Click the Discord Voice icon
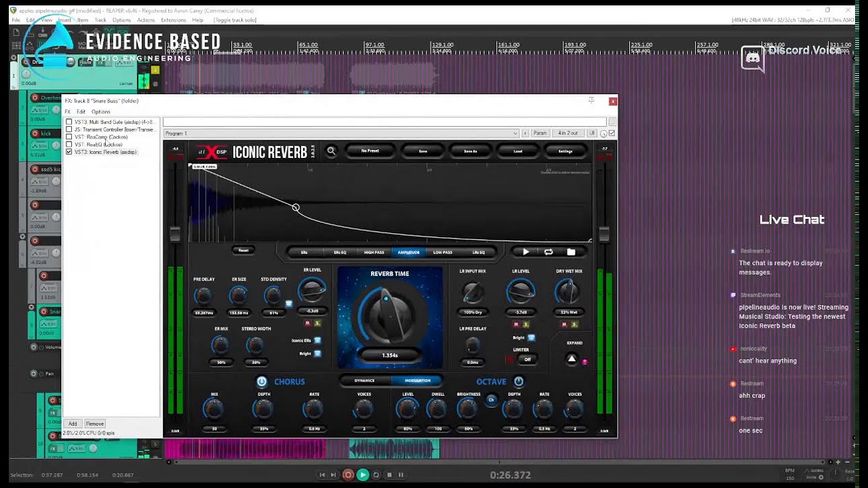868x488 pixels. 753,58
